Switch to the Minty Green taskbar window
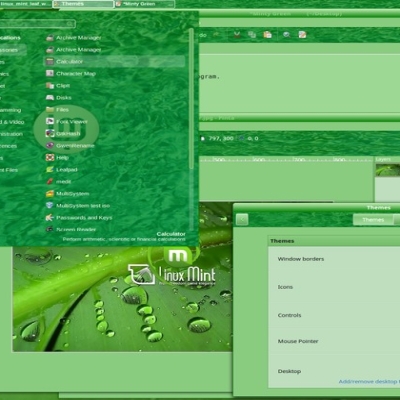This screenshot has width=400, height=400. click(x=145, y=4)
